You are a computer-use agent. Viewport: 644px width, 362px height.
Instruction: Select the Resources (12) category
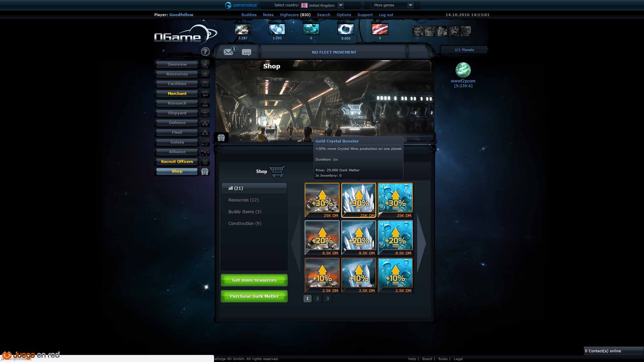pos(243,200)
